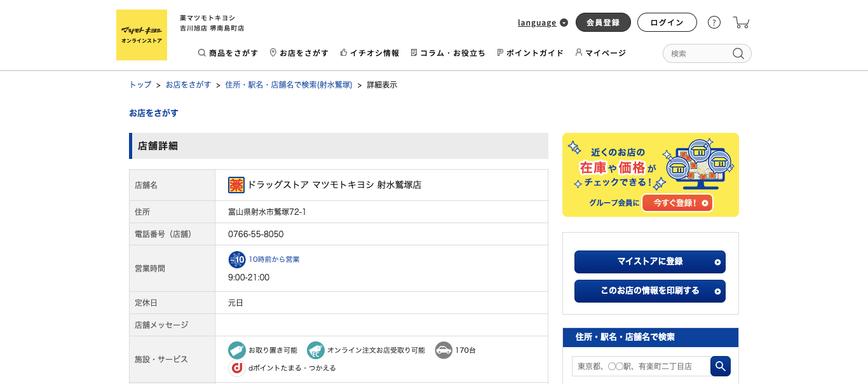Click the help question mark icon
Screen dimensions: 868x384
[714, 22]
